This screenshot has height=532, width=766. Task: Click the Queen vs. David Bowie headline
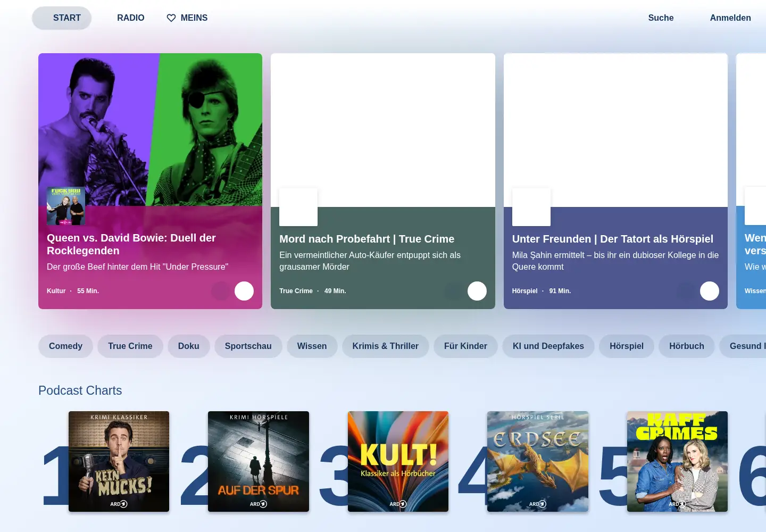click(x=131, y=244)
